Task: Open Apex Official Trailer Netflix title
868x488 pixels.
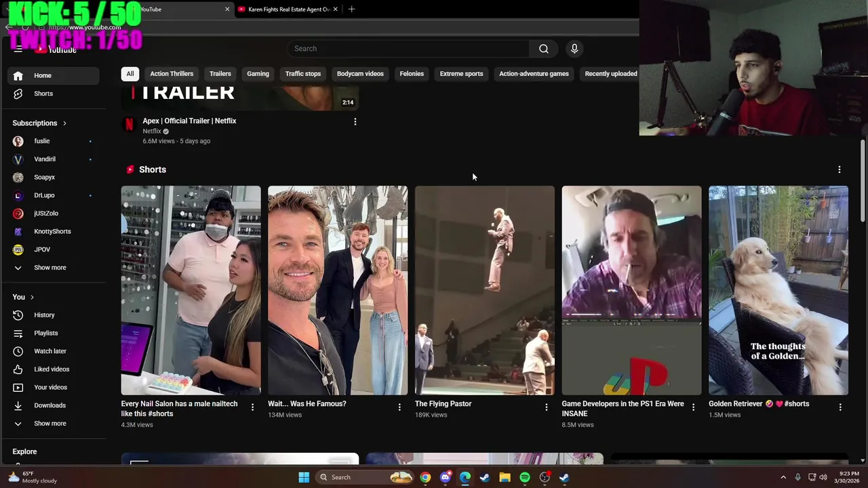Action: tap(189, 121)
